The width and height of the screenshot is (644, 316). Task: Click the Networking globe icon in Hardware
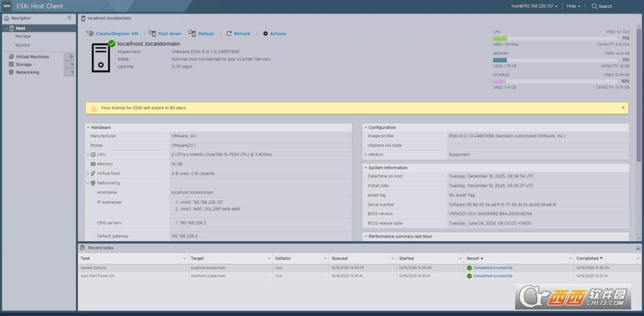[x=93, y=183]
